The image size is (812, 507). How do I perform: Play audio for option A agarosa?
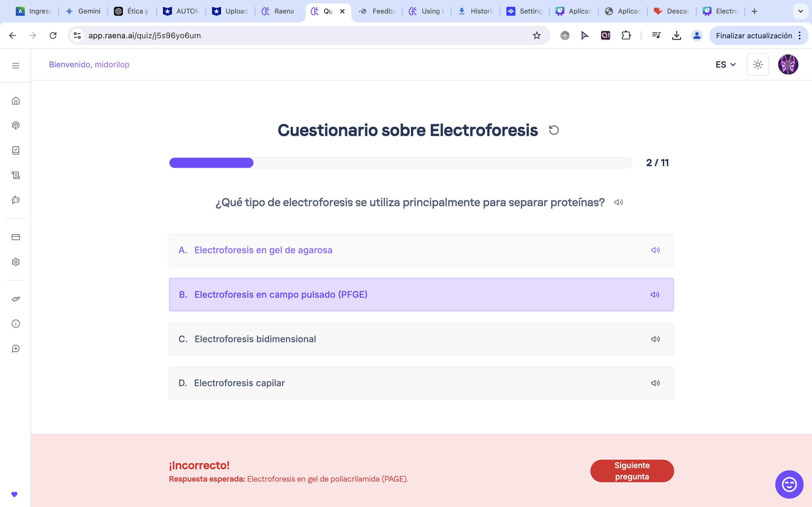655,250
